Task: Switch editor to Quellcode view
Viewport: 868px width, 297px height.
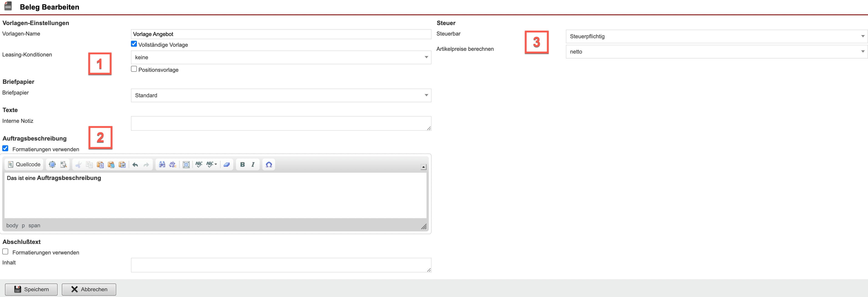Action: pos(24,164)
